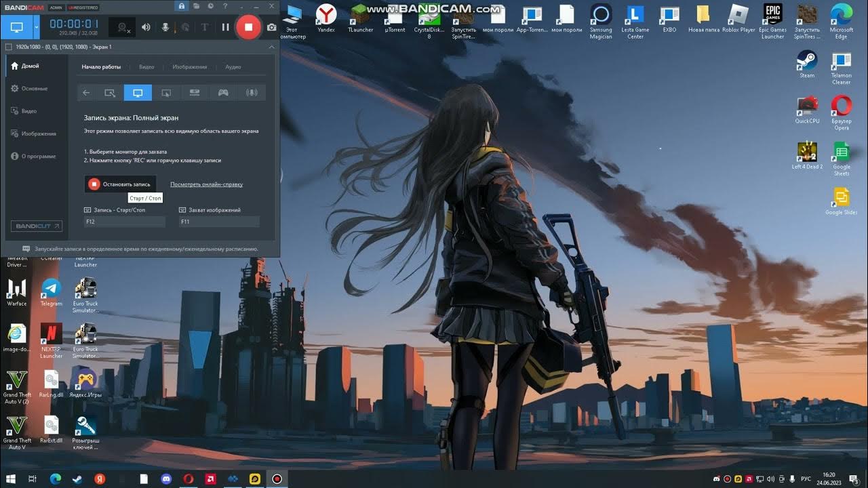This screenshot has height=488, width=868.
Task: Click the F12 record hotkey field
Action: (x=125, y=222)
